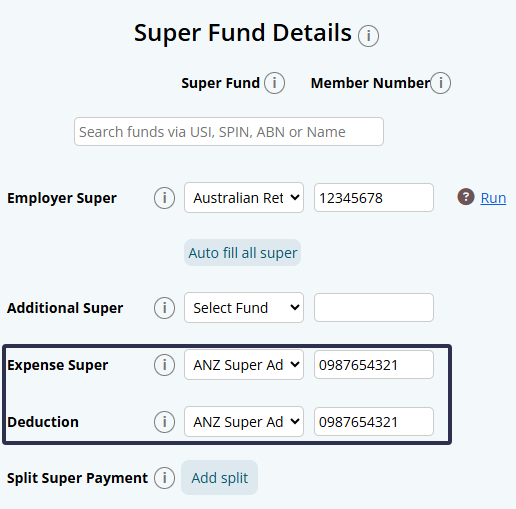Click the Add split button

pyautogui.click(x=219, y=478)
